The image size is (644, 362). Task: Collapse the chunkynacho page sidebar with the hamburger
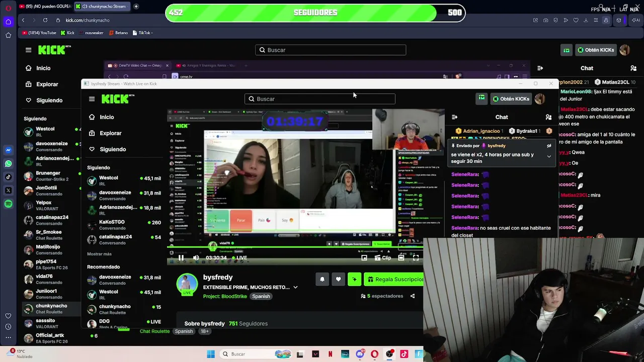(28, 50)
